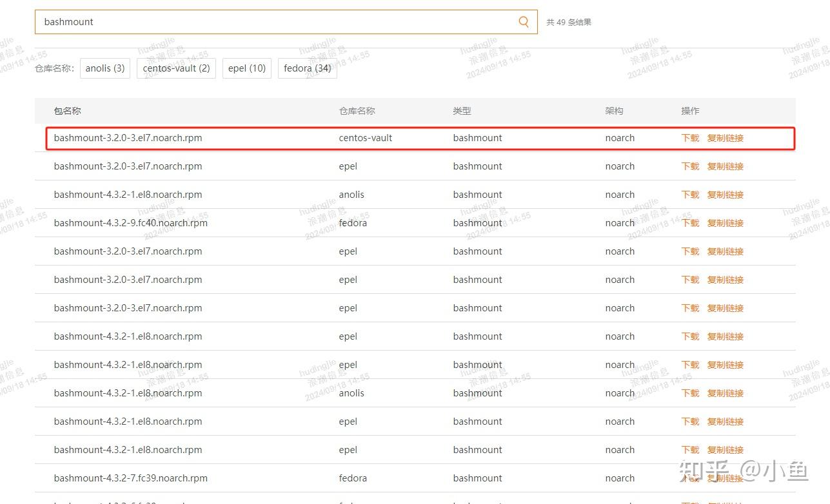Download bashmount-4.3.2-7.fc39 from fedora
The height and width of the screenshot is (504, 830).
pyautogui.click(x=689, y=478)
